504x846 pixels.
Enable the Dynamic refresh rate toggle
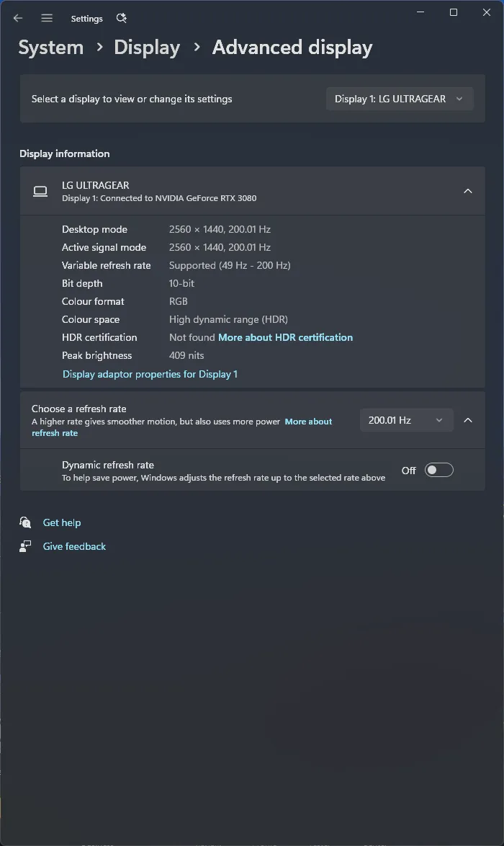pos(438,471)
